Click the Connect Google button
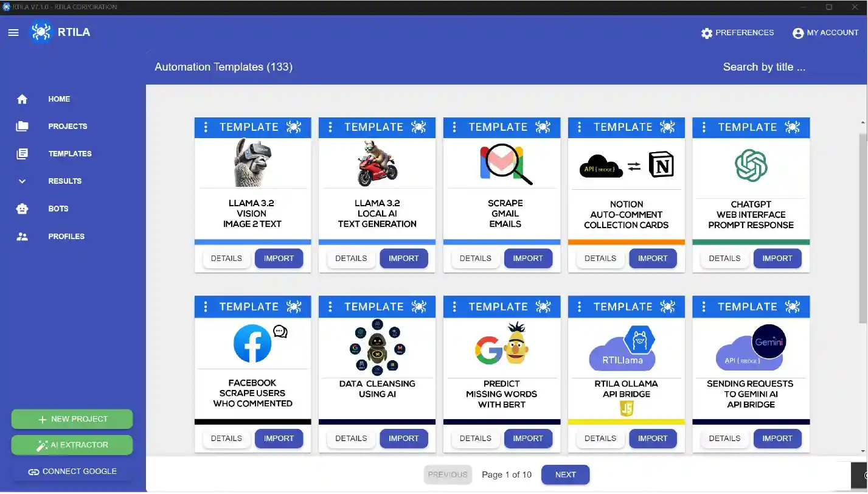868x494 pixels. [x=72, y=471]
